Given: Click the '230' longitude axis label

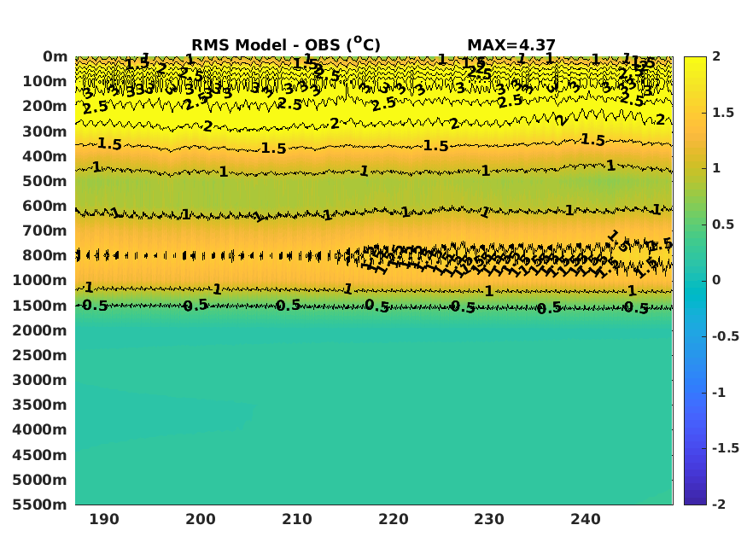Looking at the screenshot, I should pos(489,519).
